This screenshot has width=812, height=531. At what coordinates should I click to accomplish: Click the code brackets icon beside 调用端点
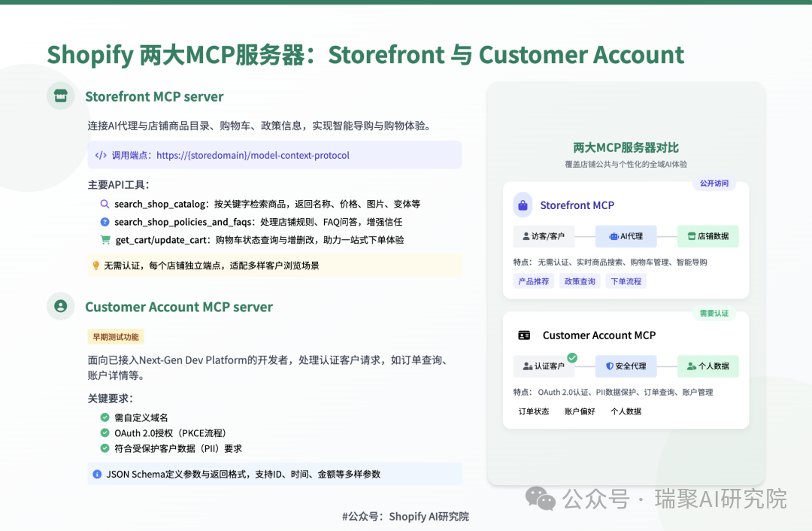click(101, 155)
